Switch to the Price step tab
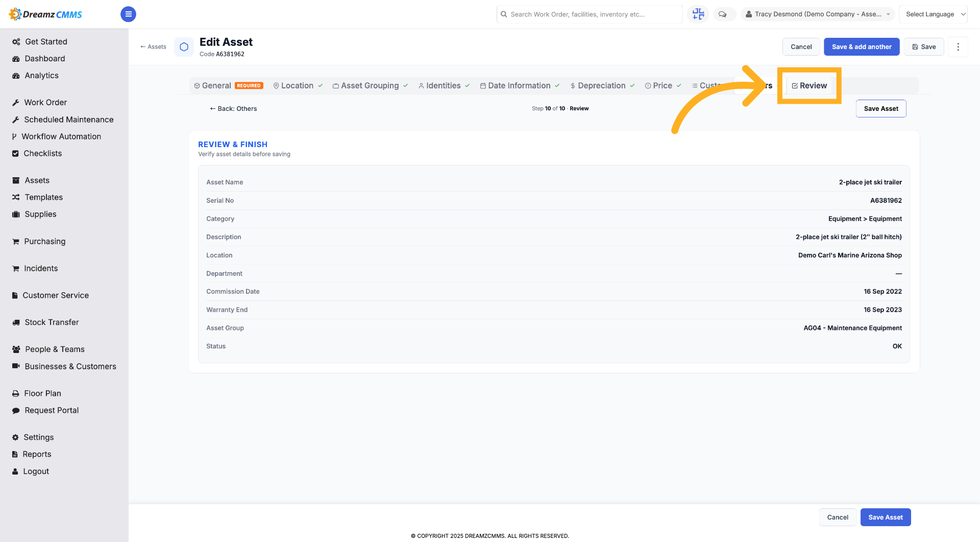The height and width of the screenshot is (542, 980). tap(663, 85)
